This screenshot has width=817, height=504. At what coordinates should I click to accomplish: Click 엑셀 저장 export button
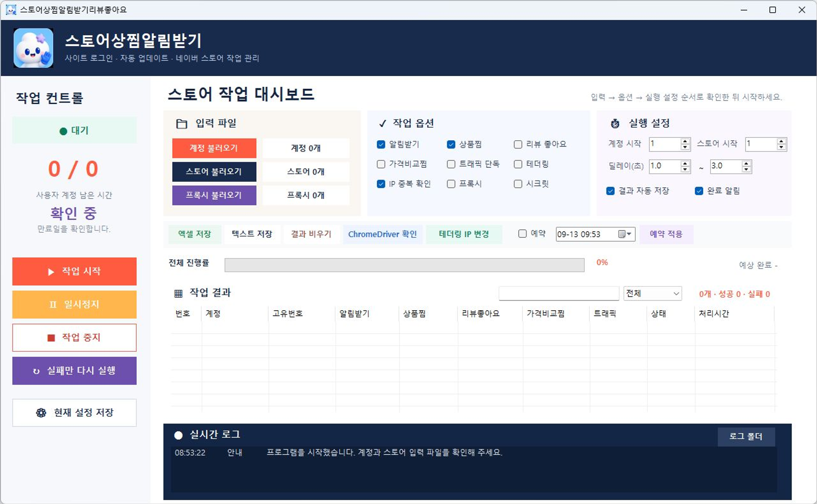pyautogui.click(x=195, y=234)
